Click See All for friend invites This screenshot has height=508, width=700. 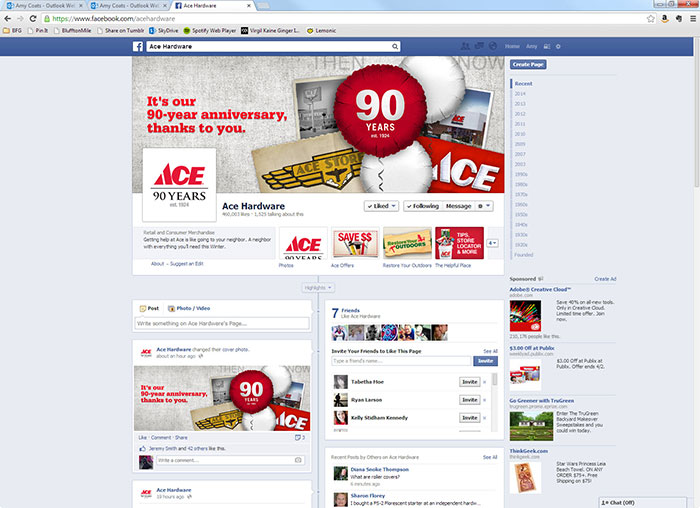490,351
